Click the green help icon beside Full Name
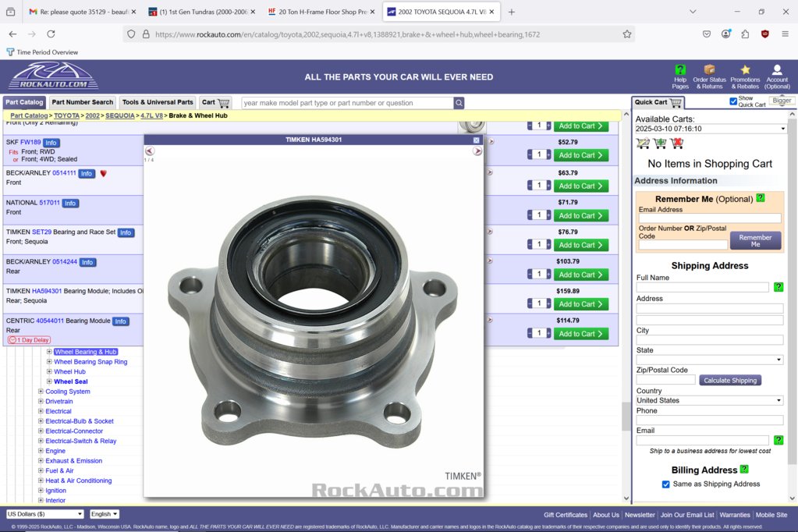Viewport: 798px width, 532px height. coord(778,287)
